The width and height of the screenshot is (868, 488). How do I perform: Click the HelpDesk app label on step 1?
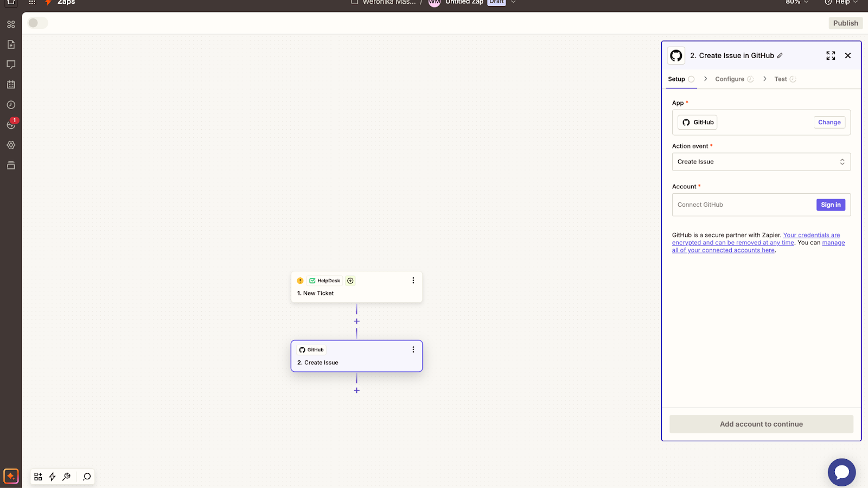point(324,281)
